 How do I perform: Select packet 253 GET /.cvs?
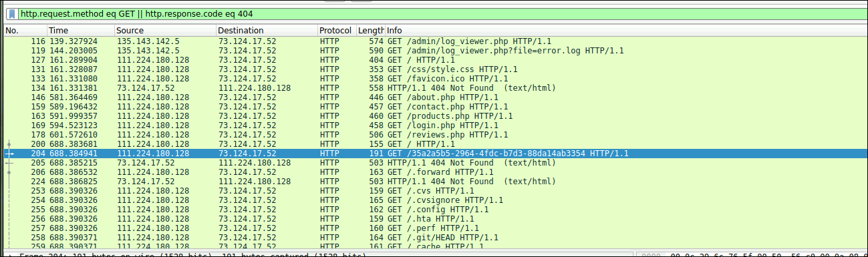tap(435, 191)
